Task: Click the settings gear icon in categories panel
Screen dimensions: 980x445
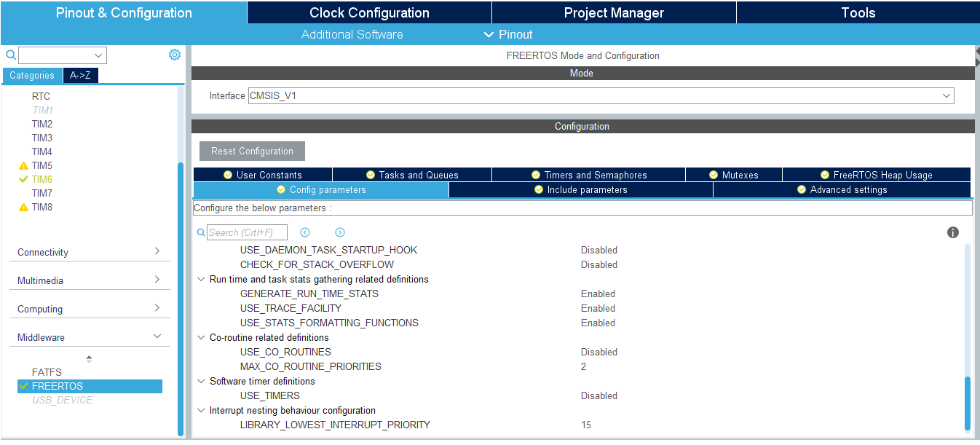Action: [175, 55]
